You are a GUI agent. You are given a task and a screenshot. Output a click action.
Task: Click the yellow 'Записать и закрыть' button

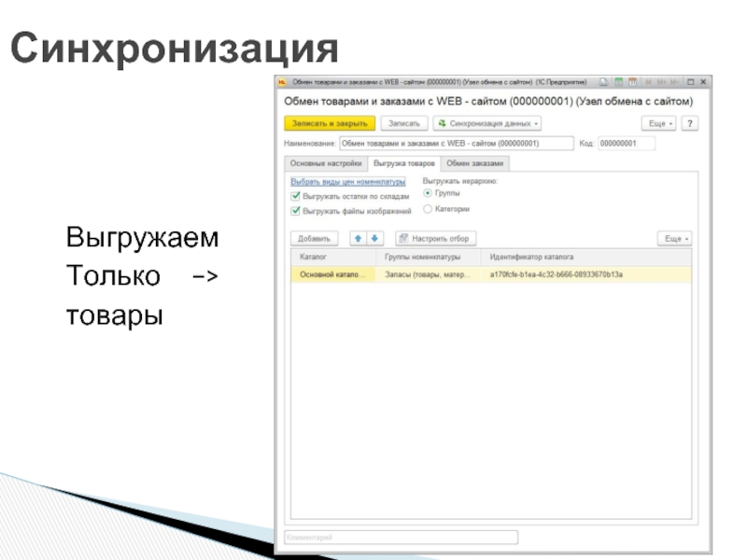pos(330,123)
